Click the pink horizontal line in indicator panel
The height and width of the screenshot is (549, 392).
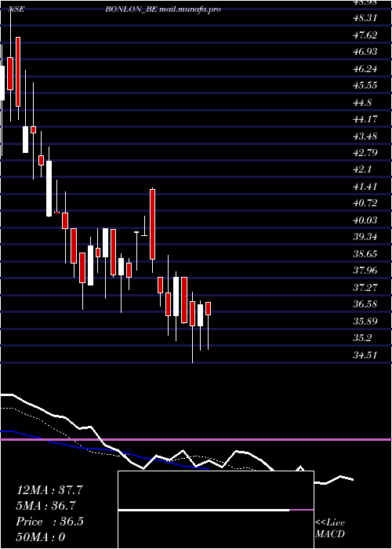[196, 439]
